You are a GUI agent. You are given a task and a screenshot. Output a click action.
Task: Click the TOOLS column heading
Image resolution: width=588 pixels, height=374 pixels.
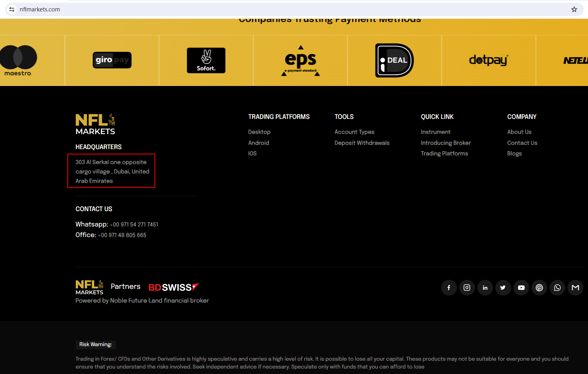click(344, 117)
